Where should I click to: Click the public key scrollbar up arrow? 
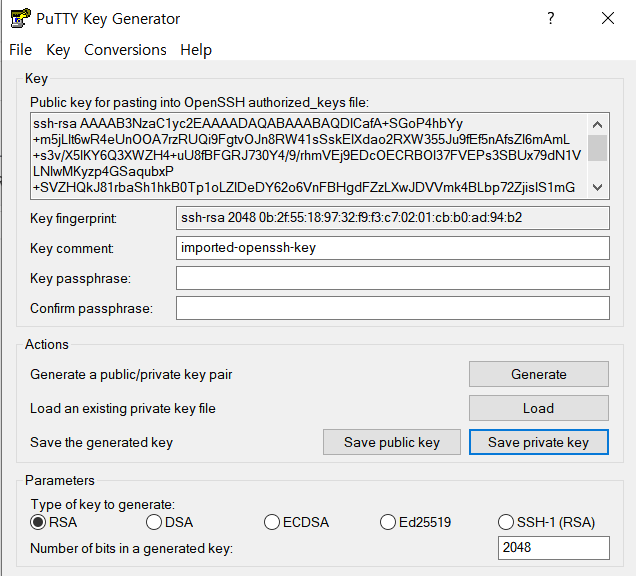(x=597, y=125)
